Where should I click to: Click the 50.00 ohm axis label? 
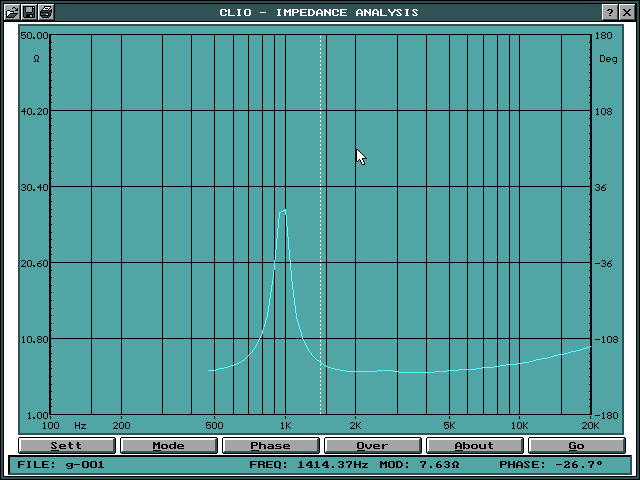point(34,36)
